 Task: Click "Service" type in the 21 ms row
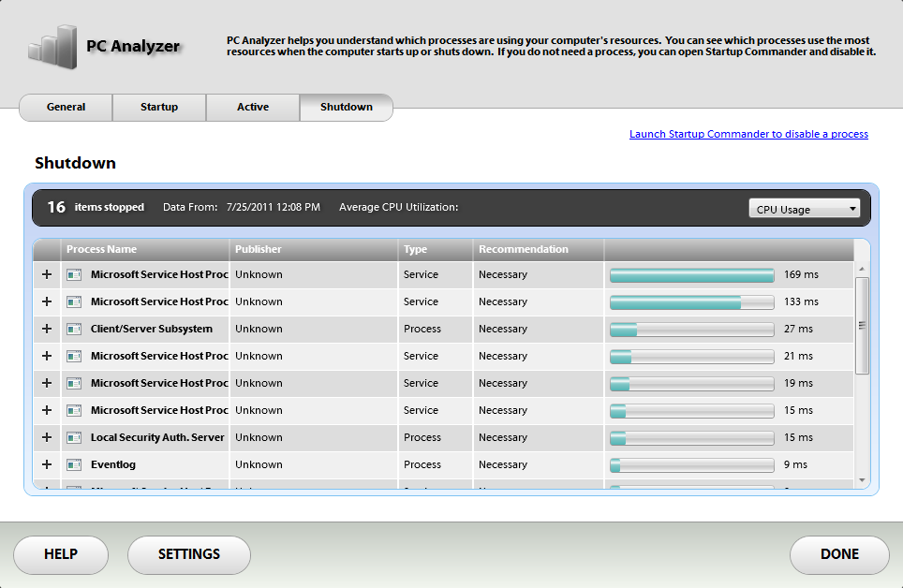[x=421, y=356]
